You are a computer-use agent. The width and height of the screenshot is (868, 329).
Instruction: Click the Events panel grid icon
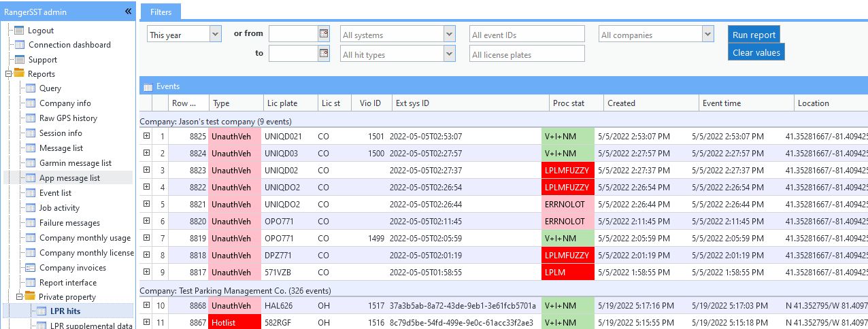[147, 86]
